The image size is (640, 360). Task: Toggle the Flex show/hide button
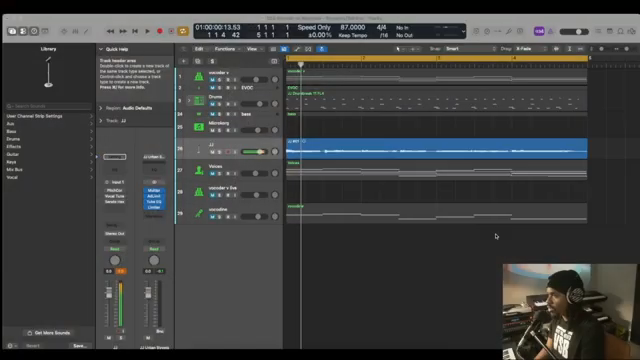tap(308, 49)
